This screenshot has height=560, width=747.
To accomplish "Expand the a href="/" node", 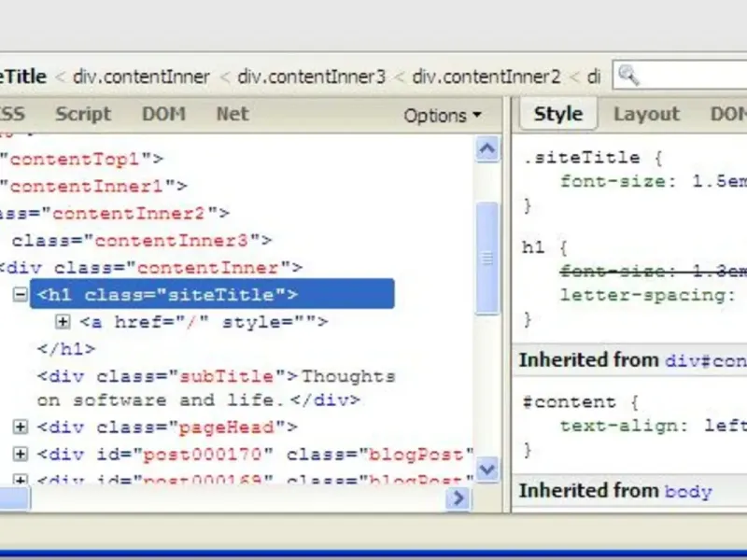I will [63, 322].
